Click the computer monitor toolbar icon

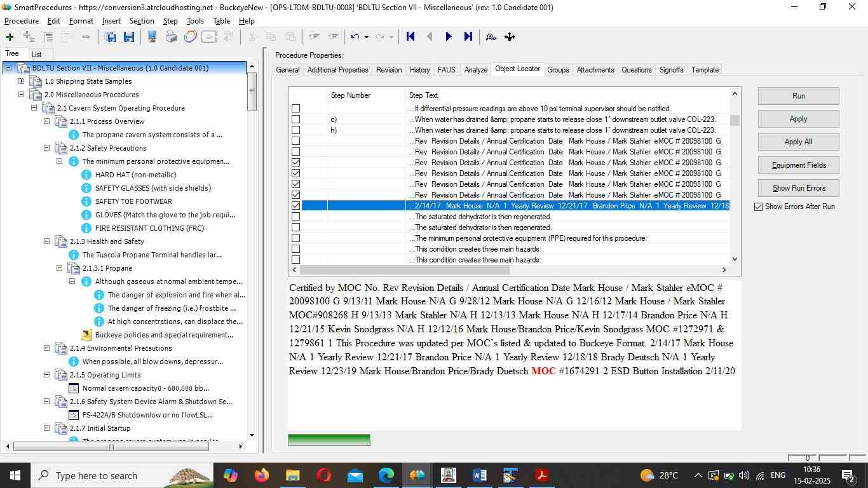(x=152, y=37)
